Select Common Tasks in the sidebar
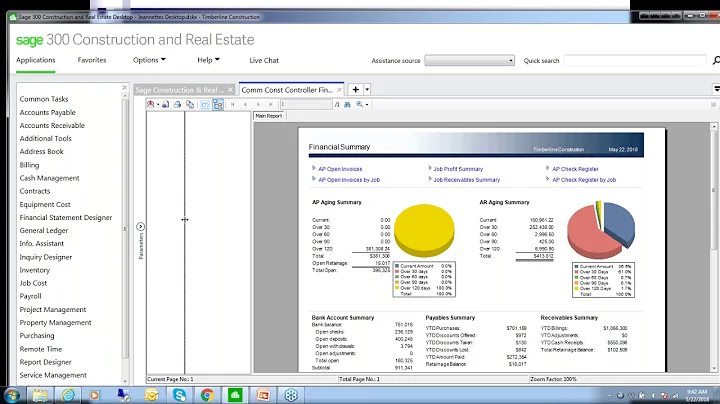 pyautogui.click(x=44, y=99)
